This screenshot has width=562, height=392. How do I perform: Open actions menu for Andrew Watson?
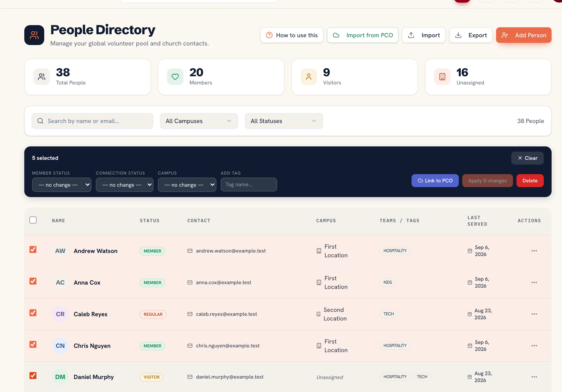534,251
